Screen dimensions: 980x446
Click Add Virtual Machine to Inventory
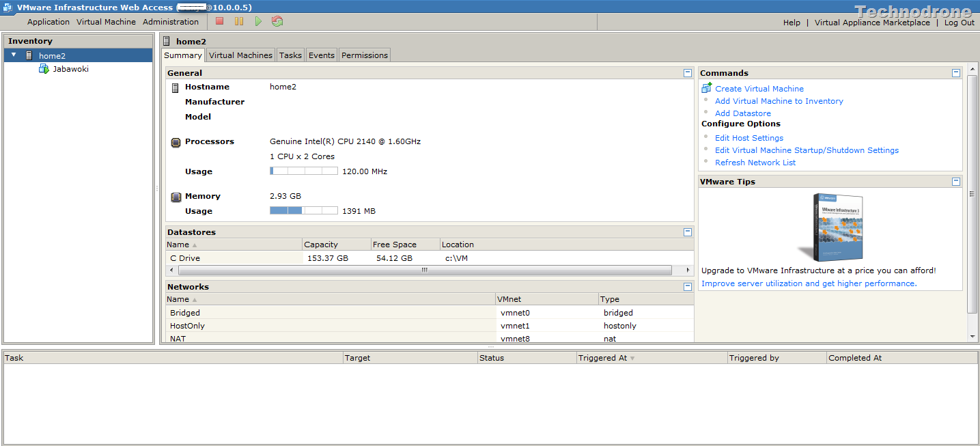tap(779, 101)
